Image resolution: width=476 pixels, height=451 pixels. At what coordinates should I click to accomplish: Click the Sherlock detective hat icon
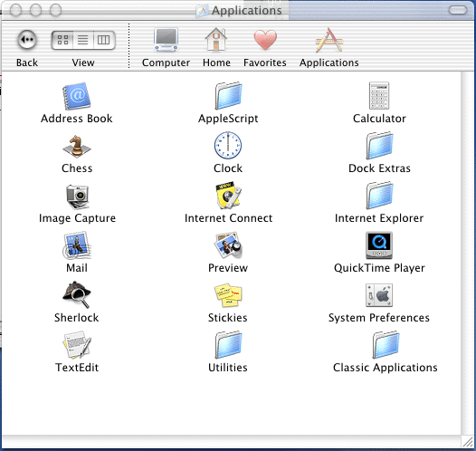pos(77,294)
